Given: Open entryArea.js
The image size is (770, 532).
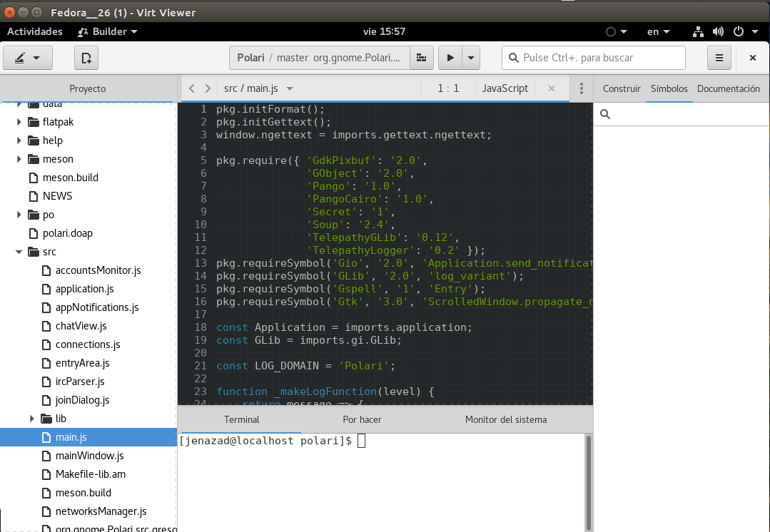Looking at the screenshot, I should click(82, 363).
